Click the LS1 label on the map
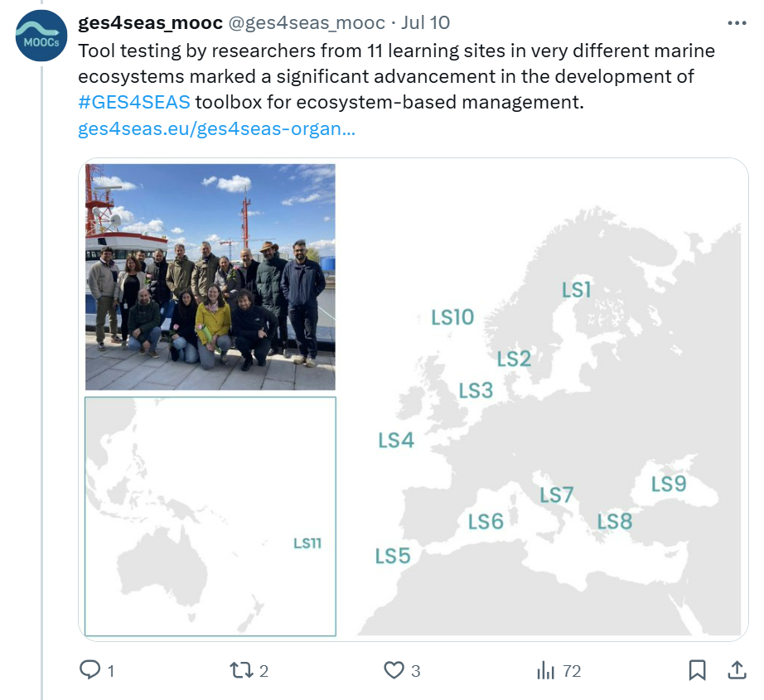764x700 pixels. [576, 290]
